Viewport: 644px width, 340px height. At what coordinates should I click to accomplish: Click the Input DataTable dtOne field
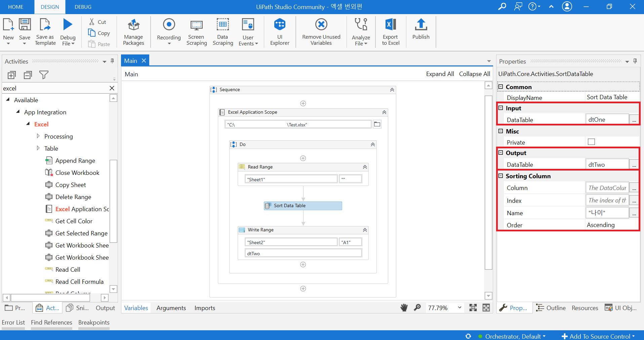tap(607, 120)
